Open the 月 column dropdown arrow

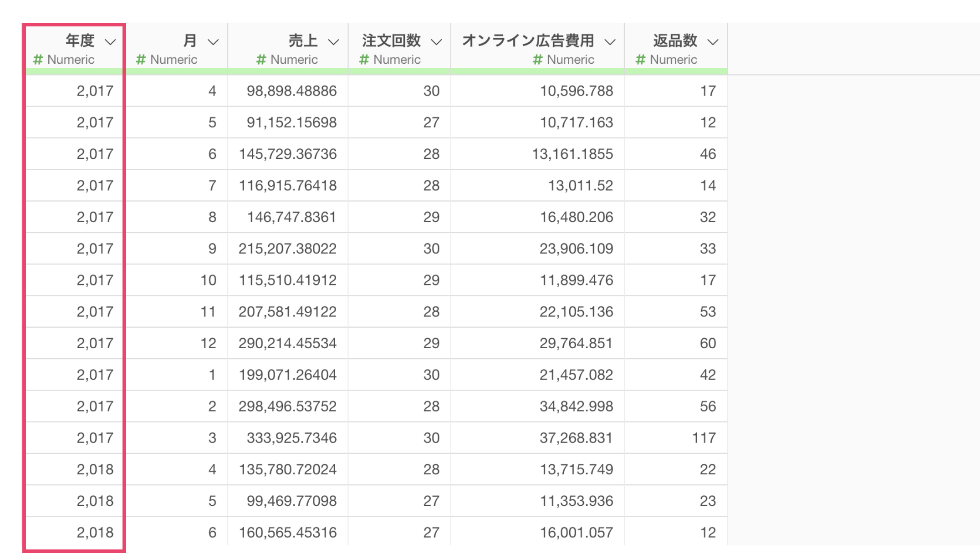pyautogui.click(x=213, y=42)
